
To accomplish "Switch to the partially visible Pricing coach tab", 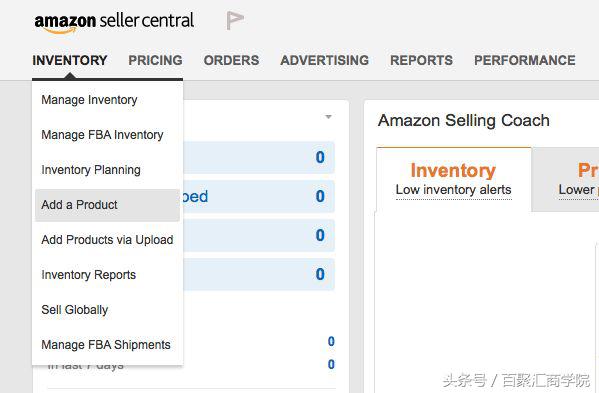I will [x=565, y=179].
